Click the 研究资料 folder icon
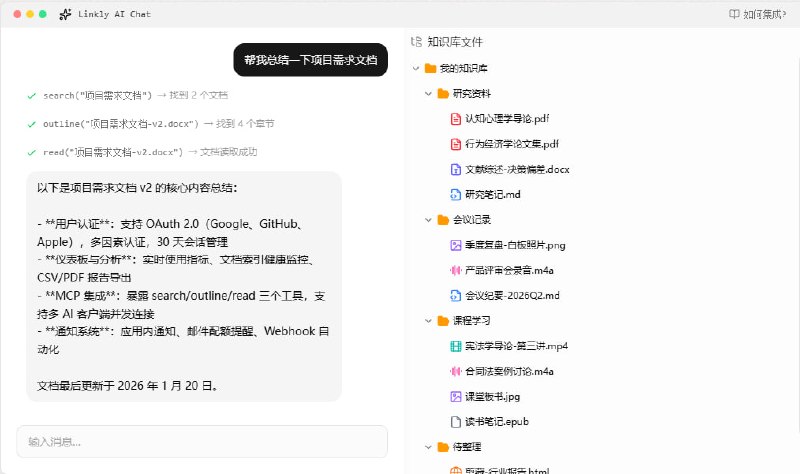The width and height of the screenshot is (800, 474). (x=443, y=93)
